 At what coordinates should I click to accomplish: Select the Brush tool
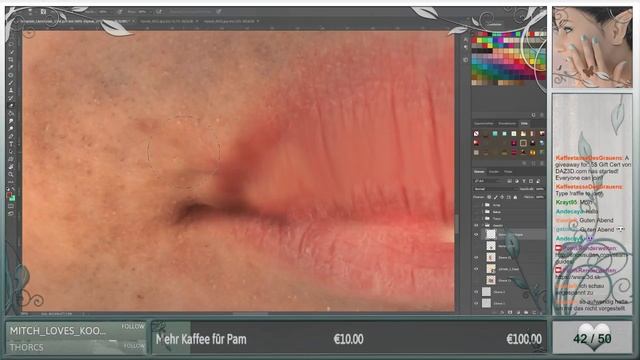(11, 82)
